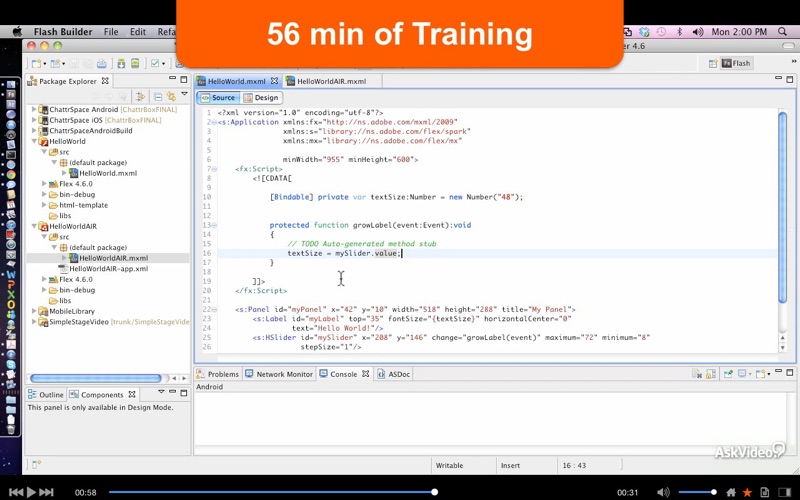Click the volume icon in menu bar
Viewport: 800px width, 500px height.
point(698,32)
